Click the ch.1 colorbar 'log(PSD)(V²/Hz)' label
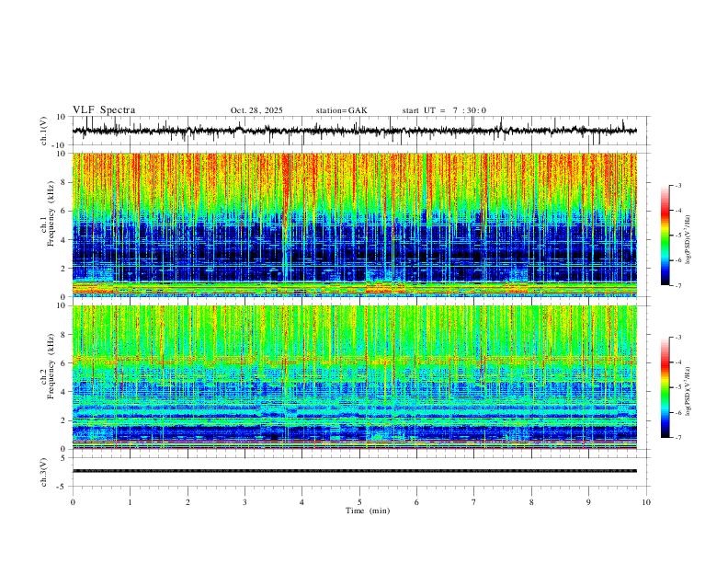 [x=688, y=240]
